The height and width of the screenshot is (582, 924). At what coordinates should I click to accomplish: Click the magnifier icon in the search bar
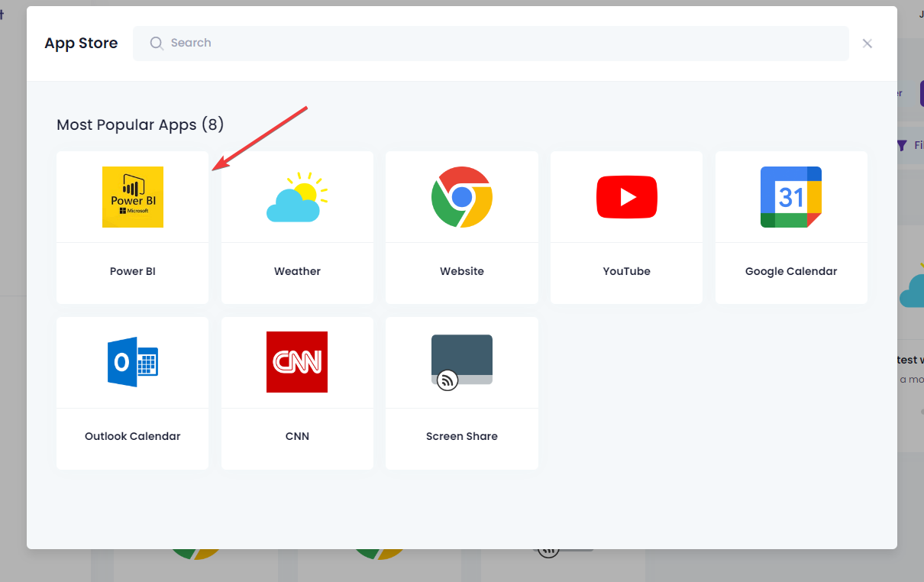click(157, 44)
